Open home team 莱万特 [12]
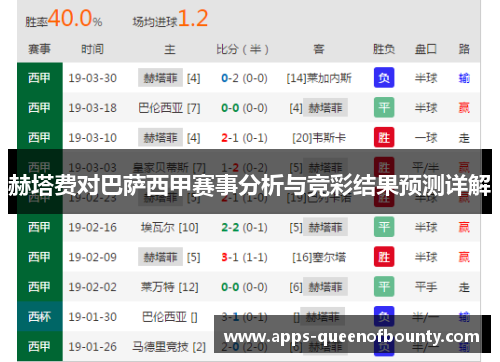 coord(169,287)
